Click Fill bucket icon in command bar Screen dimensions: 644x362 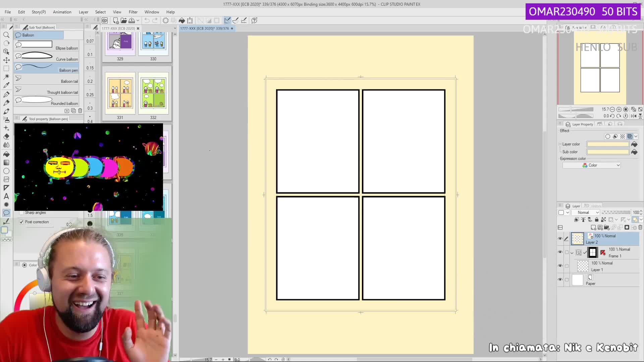(182, 20)
